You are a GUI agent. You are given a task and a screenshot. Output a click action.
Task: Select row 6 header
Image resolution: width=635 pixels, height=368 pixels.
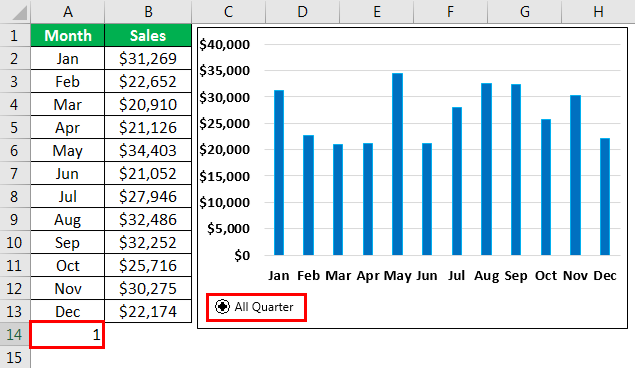pyautogui.click(x=15, y=151)
